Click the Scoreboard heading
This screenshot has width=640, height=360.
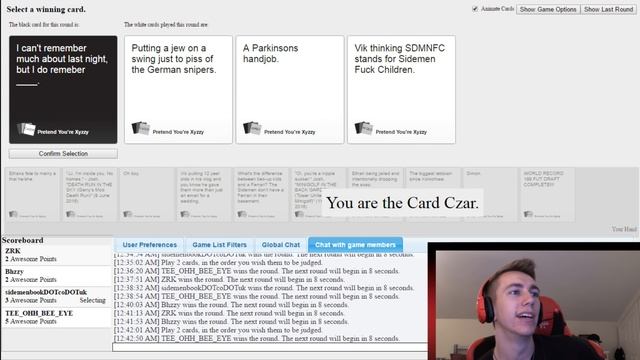coord(22,240)
